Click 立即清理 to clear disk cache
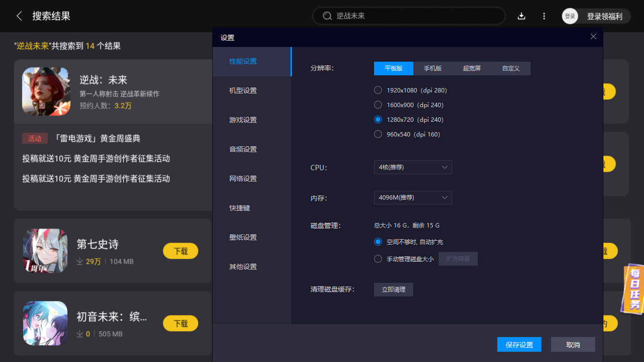The image size is (644, 362). tap(393, 289)
